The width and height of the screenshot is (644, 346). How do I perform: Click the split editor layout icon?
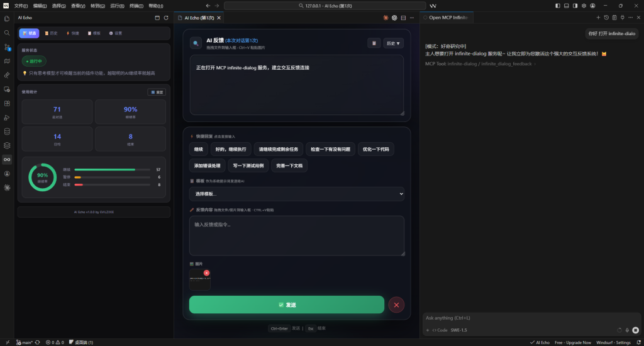(403, 18)
